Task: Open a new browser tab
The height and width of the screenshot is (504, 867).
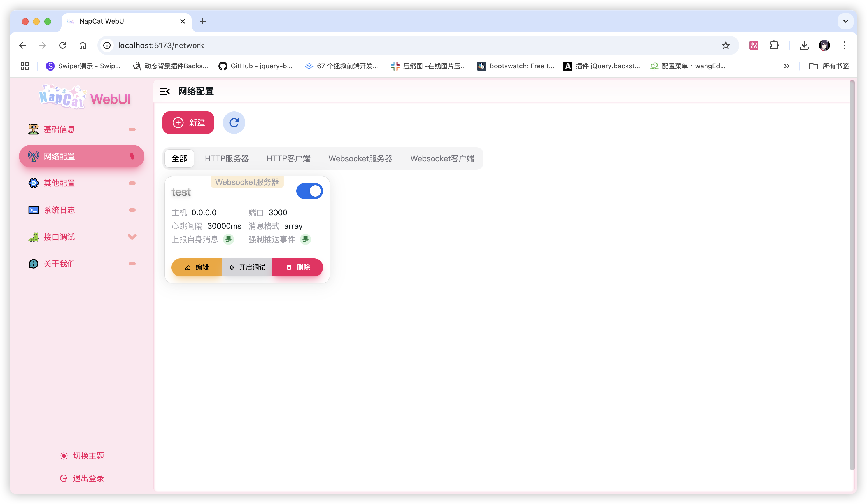Action: coord(203,21)
